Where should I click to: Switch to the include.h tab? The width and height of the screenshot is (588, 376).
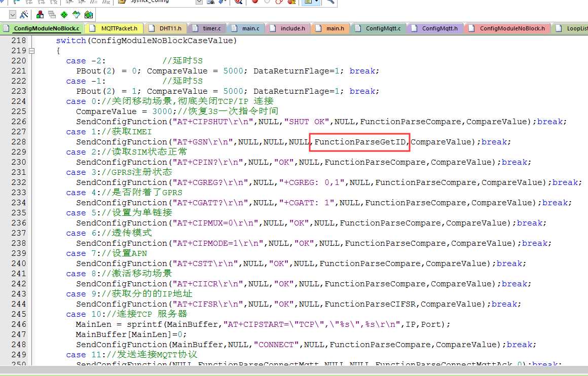[288, 28]
